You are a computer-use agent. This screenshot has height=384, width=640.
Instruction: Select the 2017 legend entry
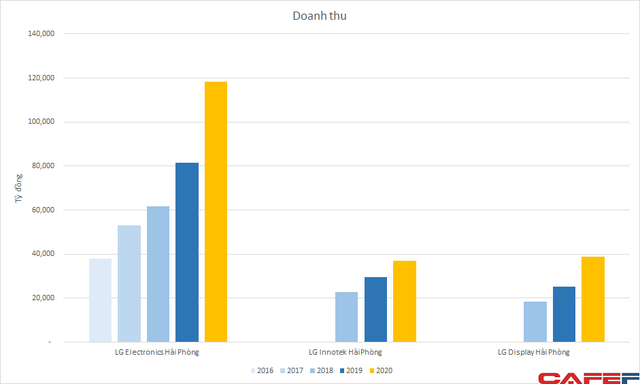coord(291,371)
